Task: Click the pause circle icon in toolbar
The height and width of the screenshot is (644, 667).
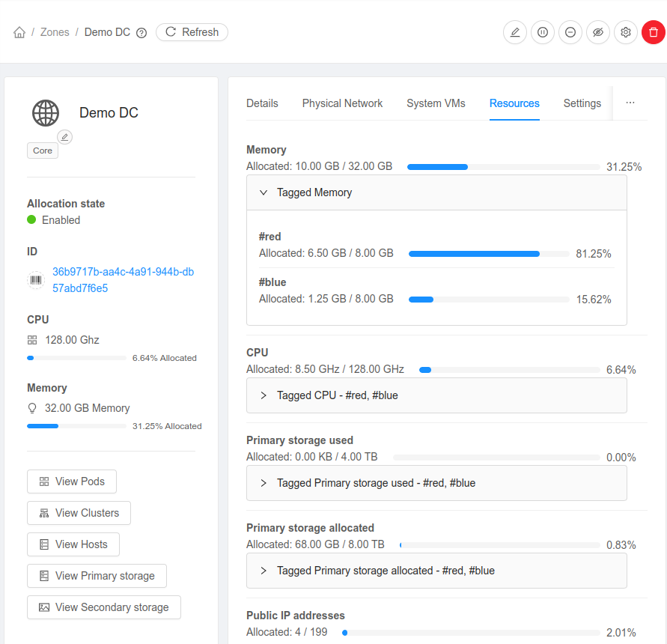Action: pos(543,32)
